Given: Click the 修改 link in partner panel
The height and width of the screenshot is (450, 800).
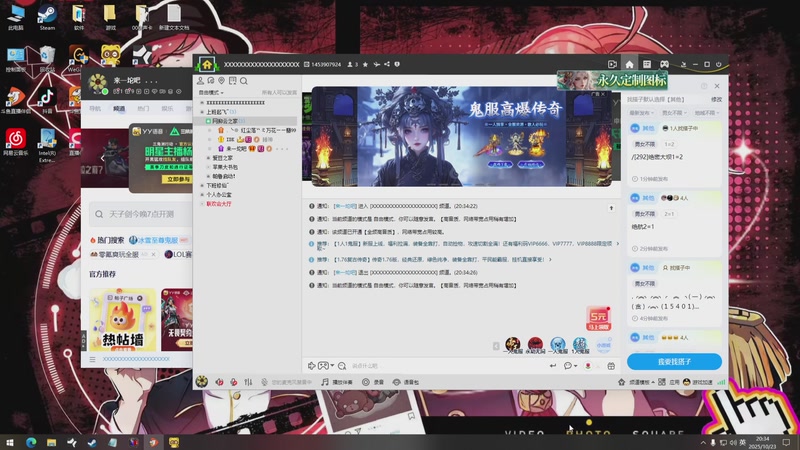Looking at the screenshot, I should click(x=716, y=99).
